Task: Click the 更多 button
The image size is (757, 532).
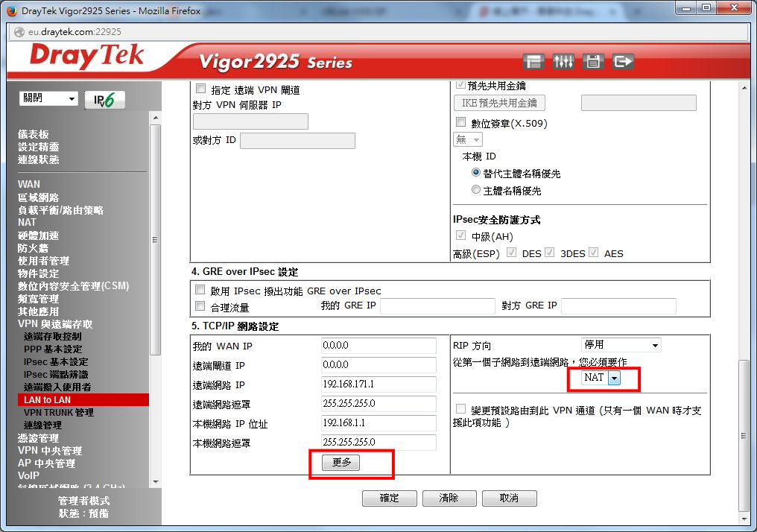Action: [341, 463]
